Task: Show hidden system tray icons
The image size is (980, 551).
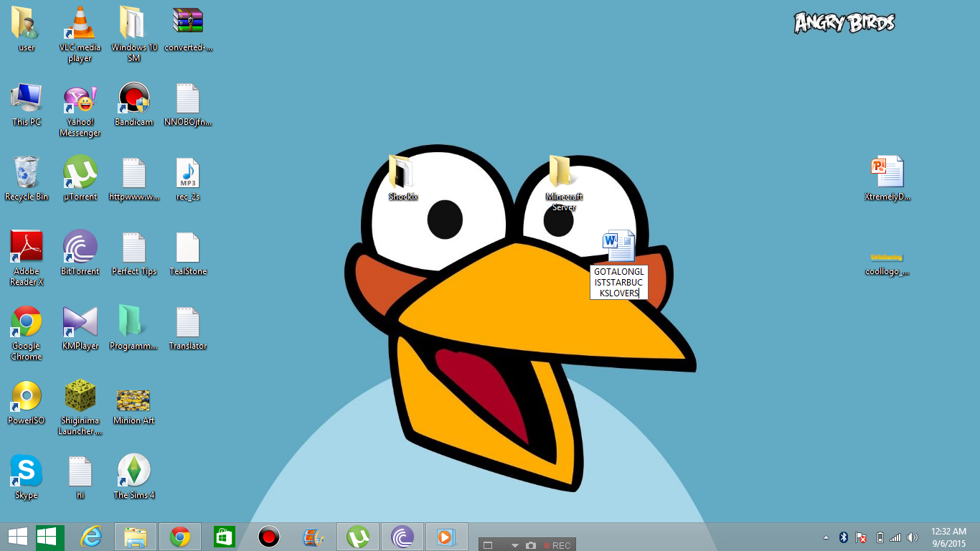Action: coord(826,537)
